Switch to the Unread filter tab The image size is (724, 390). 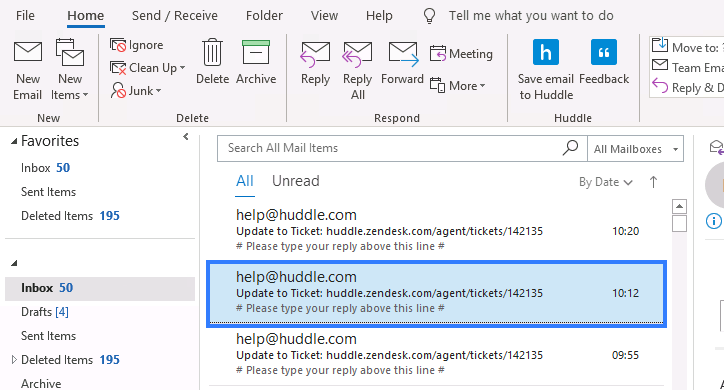[x=296, y=181]
